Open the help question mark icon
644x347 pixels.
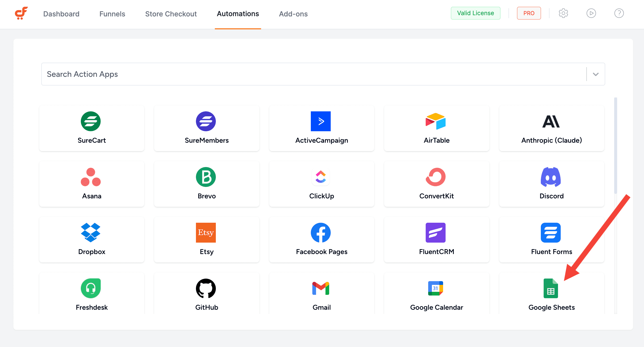(x=619, y=13)
